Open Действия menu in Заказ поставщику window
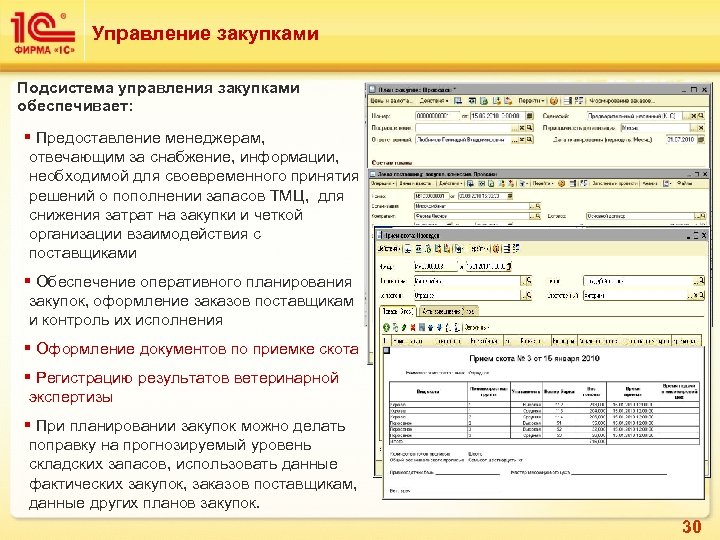The height and width of the screenshot is (540, 720). pyautogui.click(x=452, y=183)
